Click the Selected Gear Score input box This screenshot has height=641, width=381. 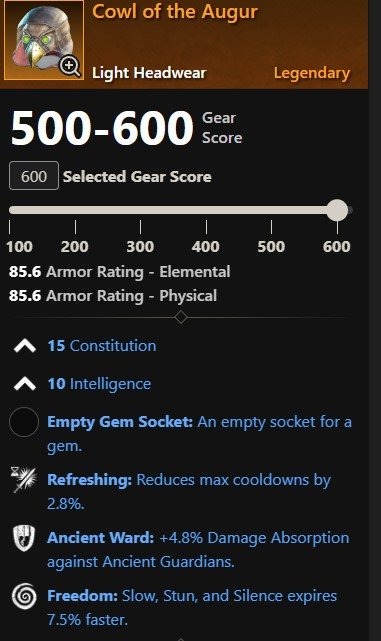34,176
